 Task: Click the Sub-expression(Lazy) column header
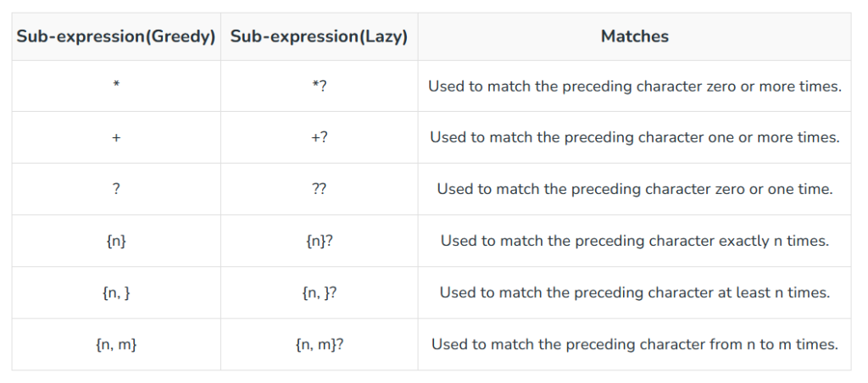pos(319,36)
